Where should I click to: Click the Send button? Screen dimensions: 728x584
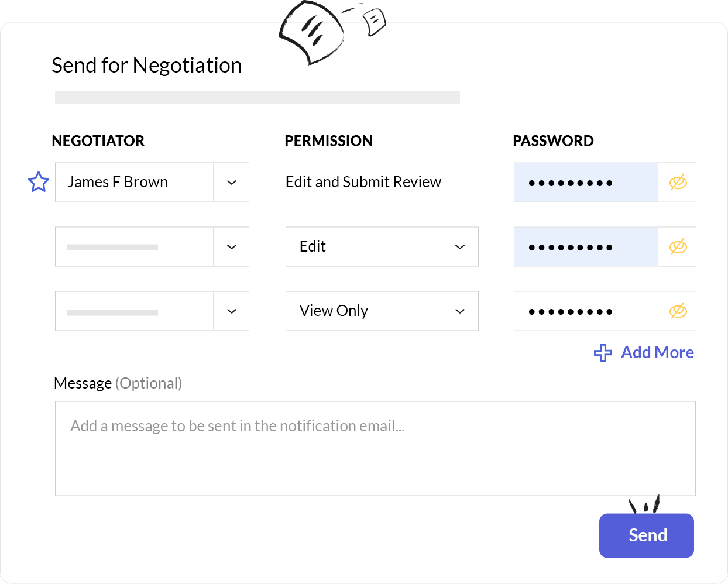tap(646, 535)
